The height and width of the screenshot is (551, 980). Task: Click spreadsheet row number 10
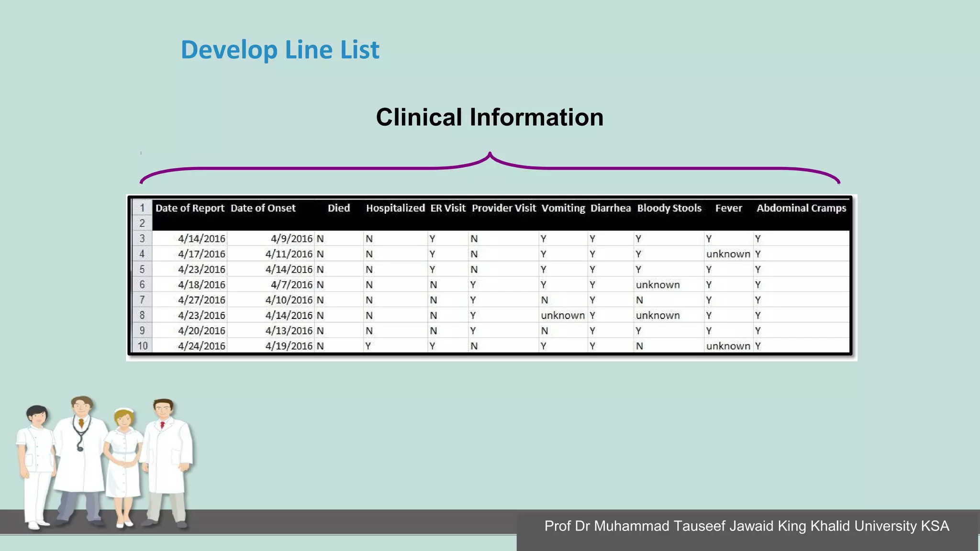142,346
